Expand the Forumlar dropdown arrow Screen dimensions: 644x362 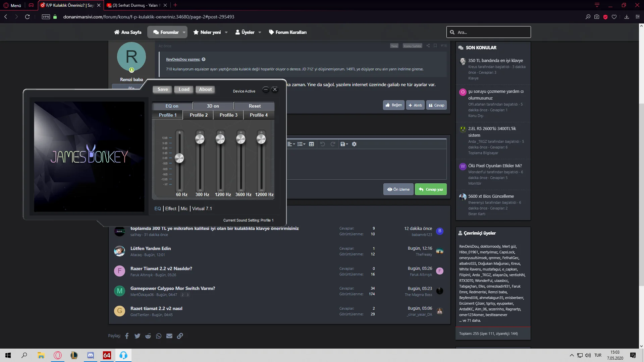184,33
